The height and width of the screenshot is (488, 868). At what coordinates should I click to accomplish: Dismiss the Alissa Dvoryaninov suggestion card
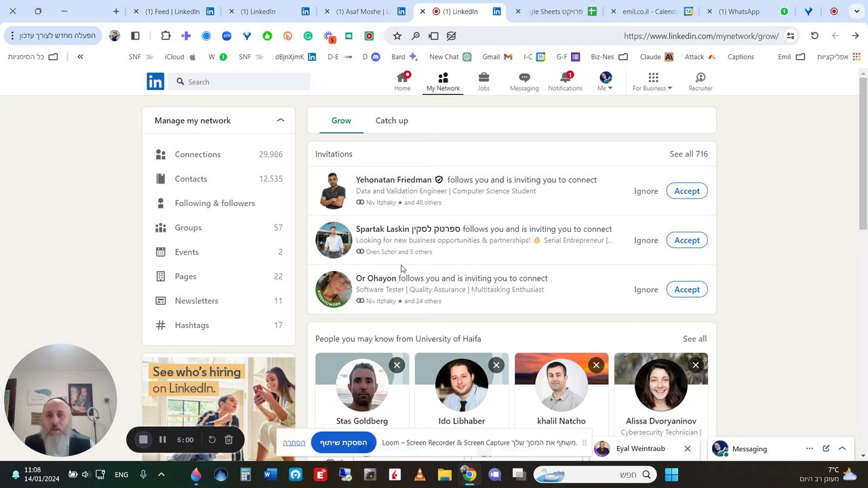pos(696,365)
